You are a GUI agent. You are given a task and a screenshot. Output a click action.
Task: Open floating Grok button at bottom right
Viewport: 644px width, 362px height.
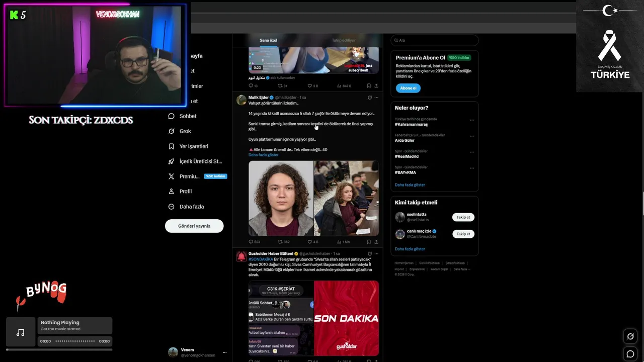click(x=630, y=336)
